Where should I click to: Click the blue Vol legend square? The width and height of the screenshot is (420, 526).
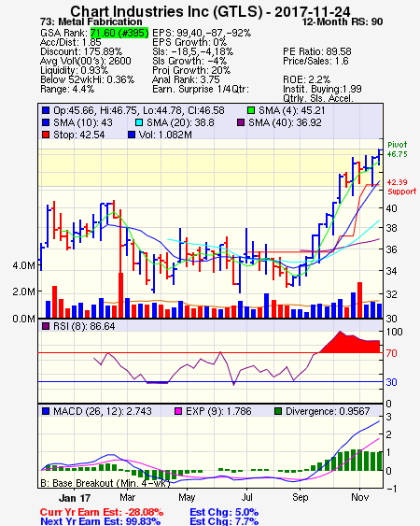point(132,135)
